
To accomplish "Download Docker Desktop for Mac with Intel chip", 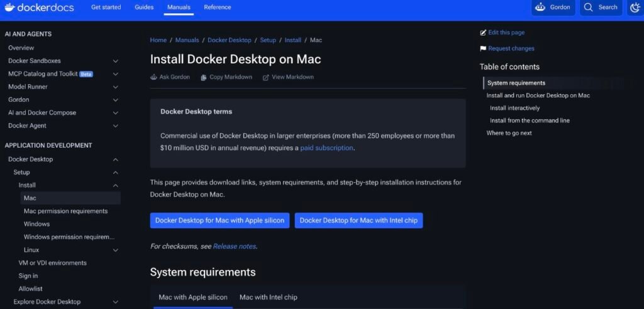I will point(358,220).
